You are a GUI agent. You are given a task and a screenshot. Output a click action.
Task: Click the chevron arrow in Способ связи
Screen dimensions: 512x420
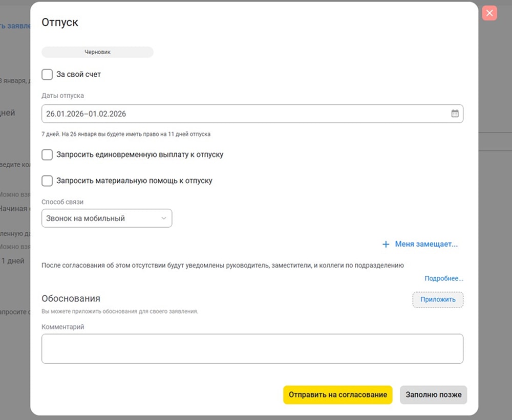tap(164, 218)
